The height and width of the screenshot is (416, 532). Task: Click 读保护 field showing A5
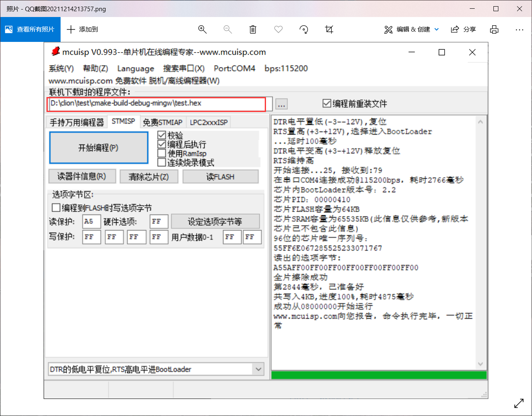[92, 221]
